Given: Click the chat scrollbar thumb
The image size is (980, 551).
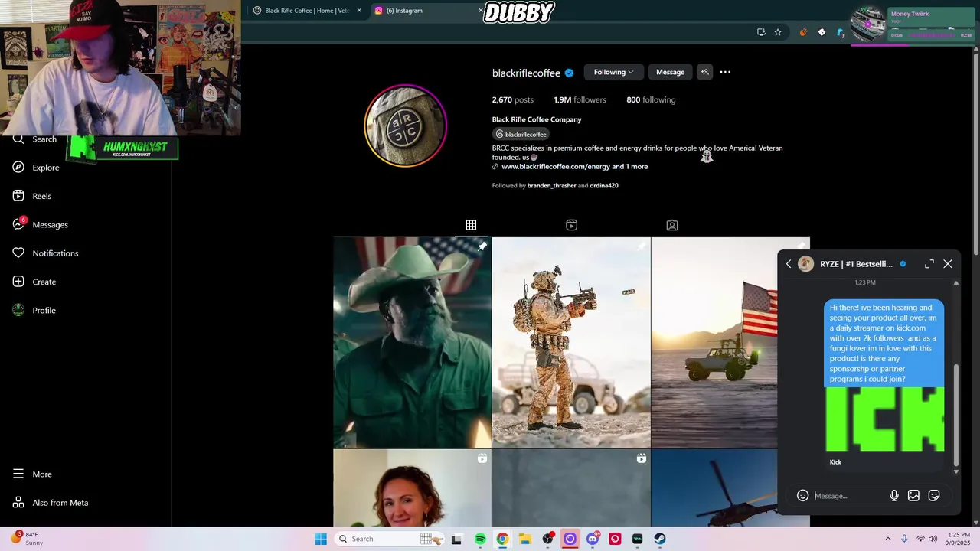Looking at the screenshot, I should click(x=955, y=415).
